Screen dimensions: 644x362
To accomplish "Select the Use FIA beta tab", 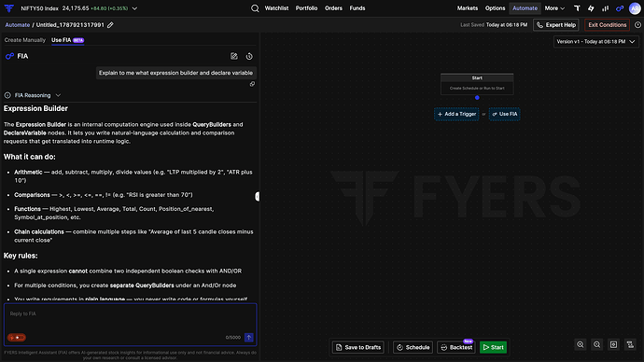I will point(67,40).
